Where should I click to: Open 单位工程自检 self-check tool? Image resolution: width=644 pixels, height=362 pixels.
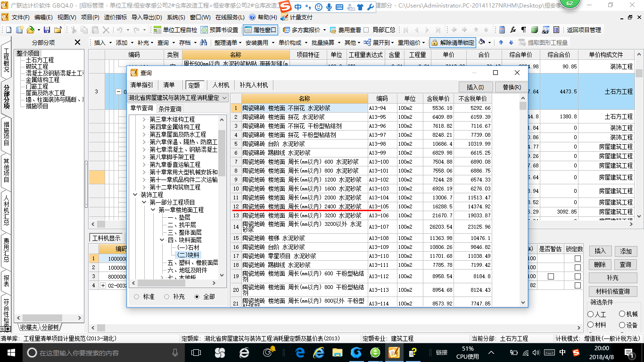(x=175, y=30)
